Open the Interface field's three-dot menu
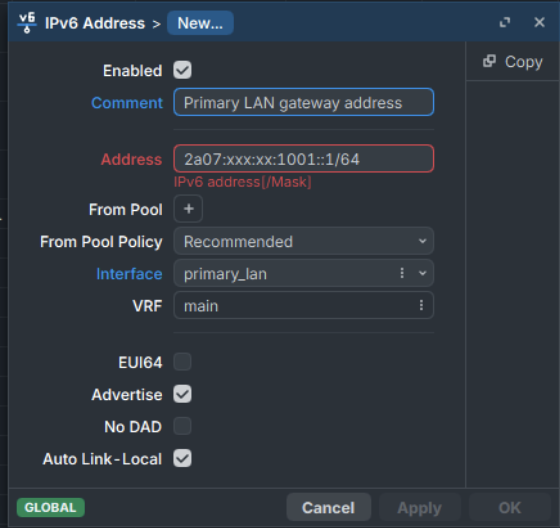 tap(402, 273)
